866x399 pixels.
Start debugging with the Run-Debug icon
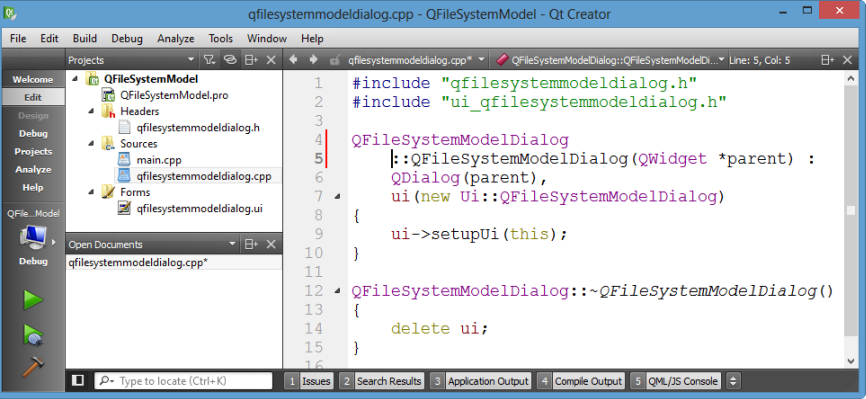click(33, 335)
